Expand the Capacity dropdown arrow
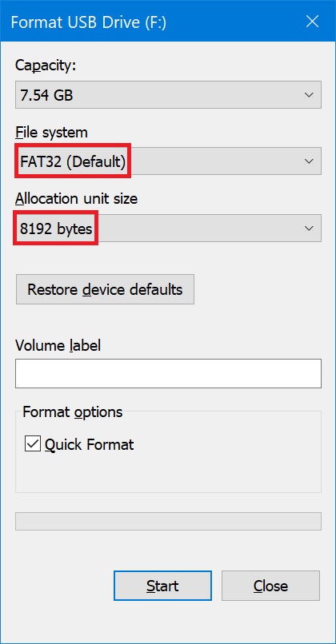Image resolution: width=336 pixels, height=644 pixels. pyautogui.click(x=309, y=95)
